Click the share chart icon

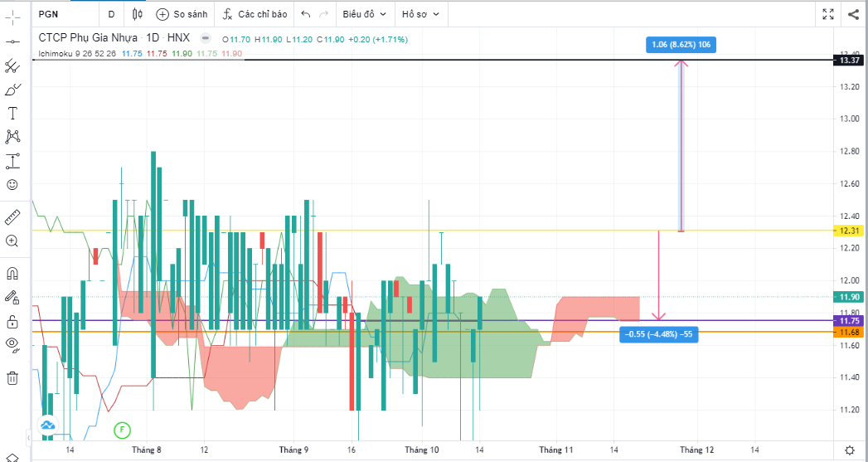(x=853, y=14)
